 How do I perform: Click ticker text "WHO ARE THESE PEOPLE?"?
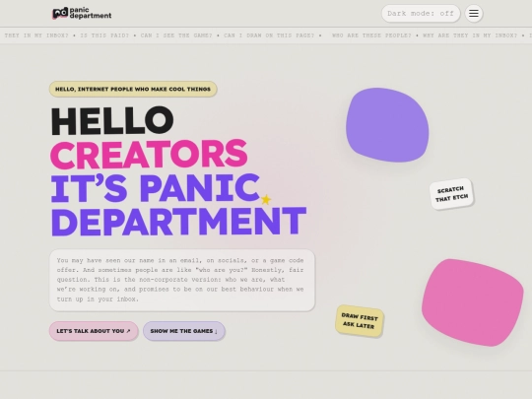371,35
